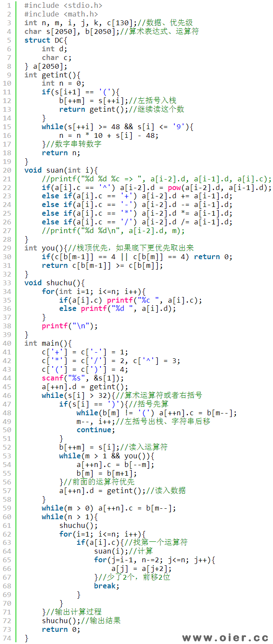Click line number 74 in the gutter
This screenshot has width=273, height=644.
tap(8, 638)
